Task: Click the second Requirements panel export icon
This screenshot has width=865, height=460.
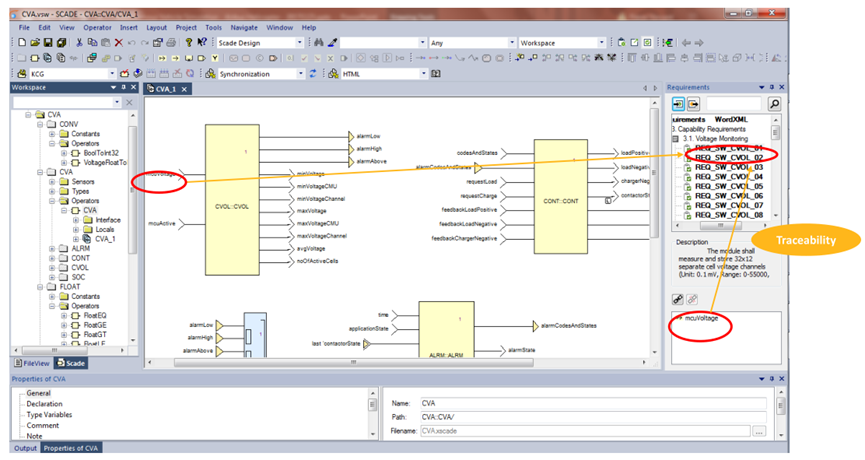Action: click(693, 103)
